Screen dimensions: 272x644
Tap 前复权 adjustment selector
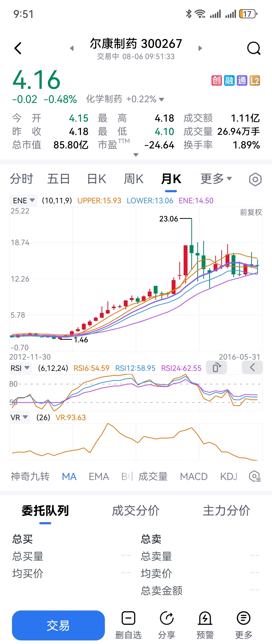pyautogui.click(x=251, y=213)
